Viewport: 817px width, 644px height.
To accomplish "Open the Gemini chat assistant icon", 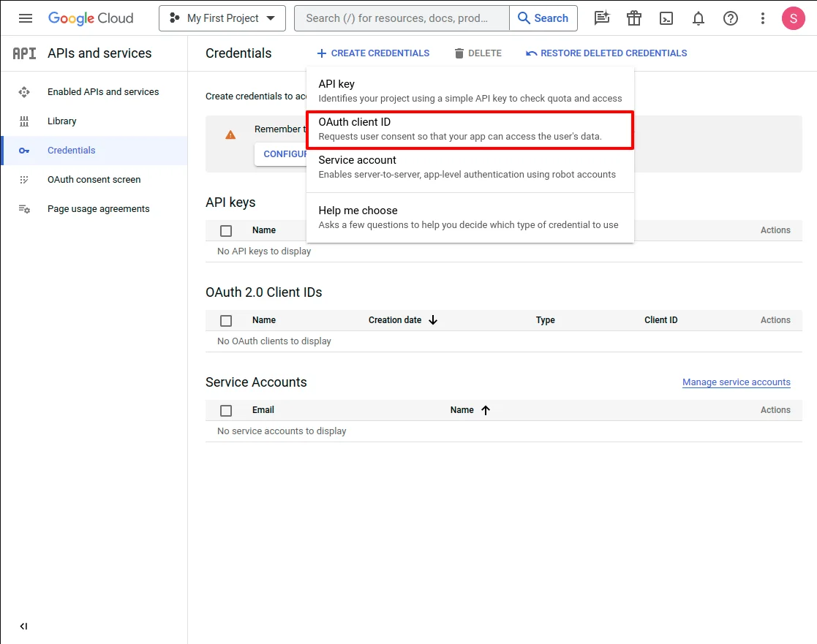I will click(x=602, y=18).
